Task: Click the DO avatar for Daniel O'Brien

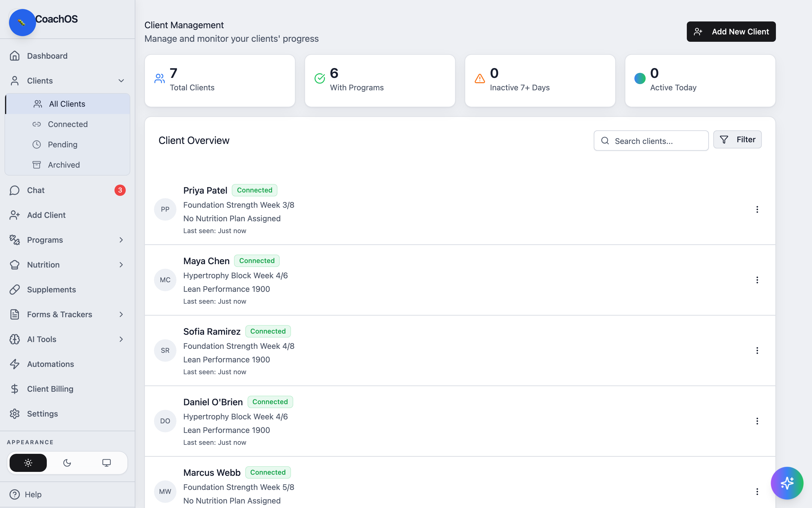Action: coord(165,421)
